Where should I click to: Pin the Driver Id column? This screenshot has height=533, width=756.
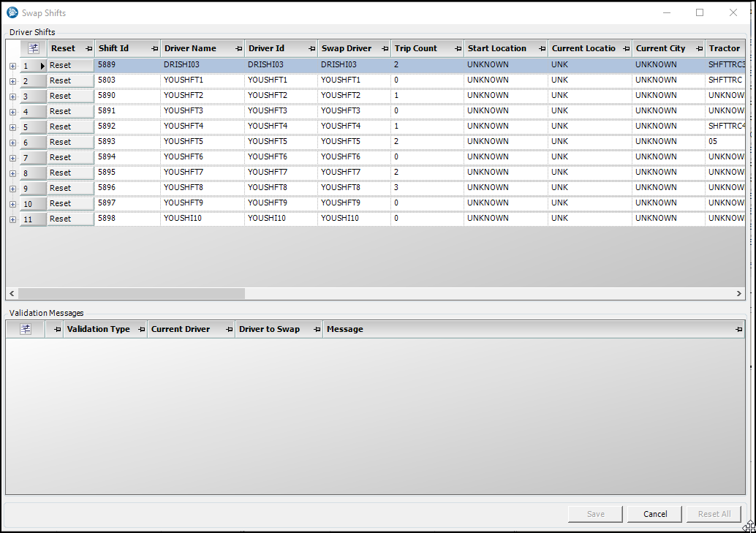(x=312, y=49)
